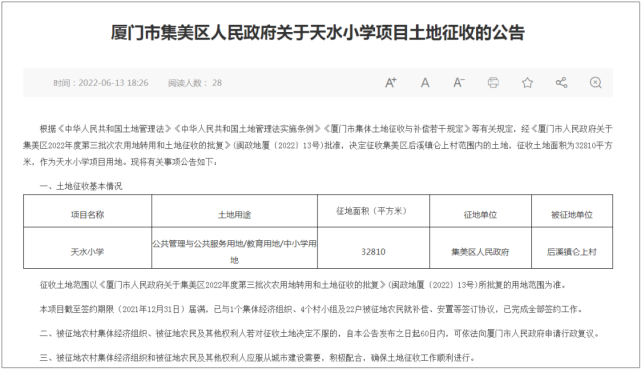The image size is (641, 369).
Task: Select table header 征地面积（平方米）
Action: (373, 211)
